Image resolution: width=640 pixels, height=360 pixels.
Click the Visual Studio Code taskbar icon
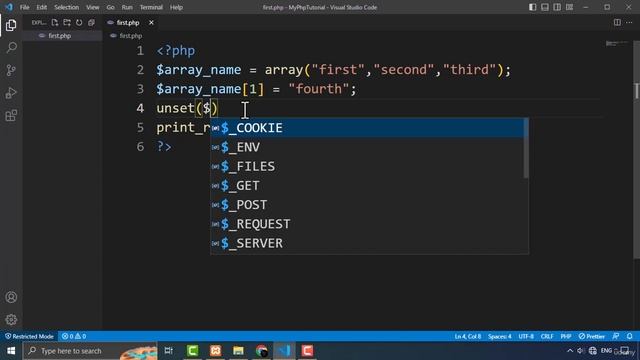tap(284, 351)
